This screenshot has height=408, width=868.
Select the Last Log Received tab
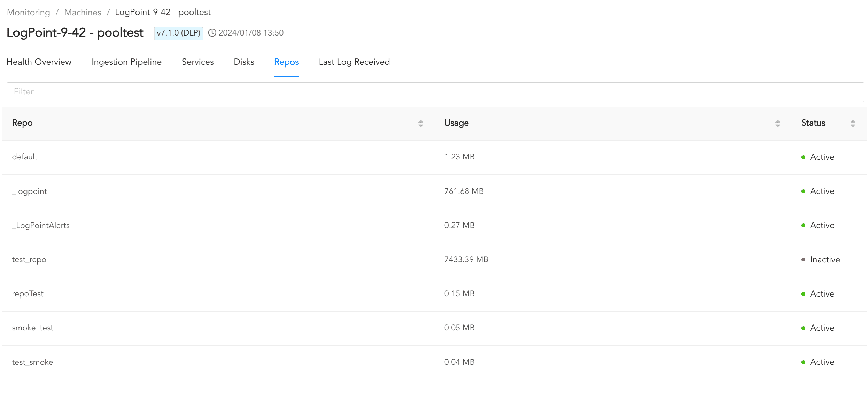coord(354,62)
